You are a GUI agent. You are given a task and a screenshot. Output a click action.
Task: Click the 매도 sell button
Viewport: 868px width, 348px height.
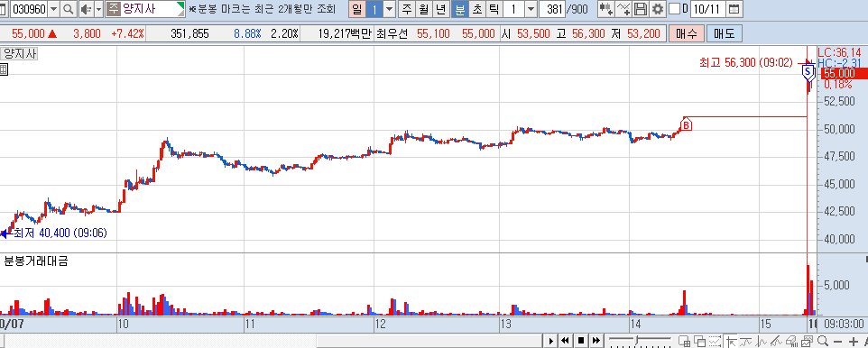[724, 33]
